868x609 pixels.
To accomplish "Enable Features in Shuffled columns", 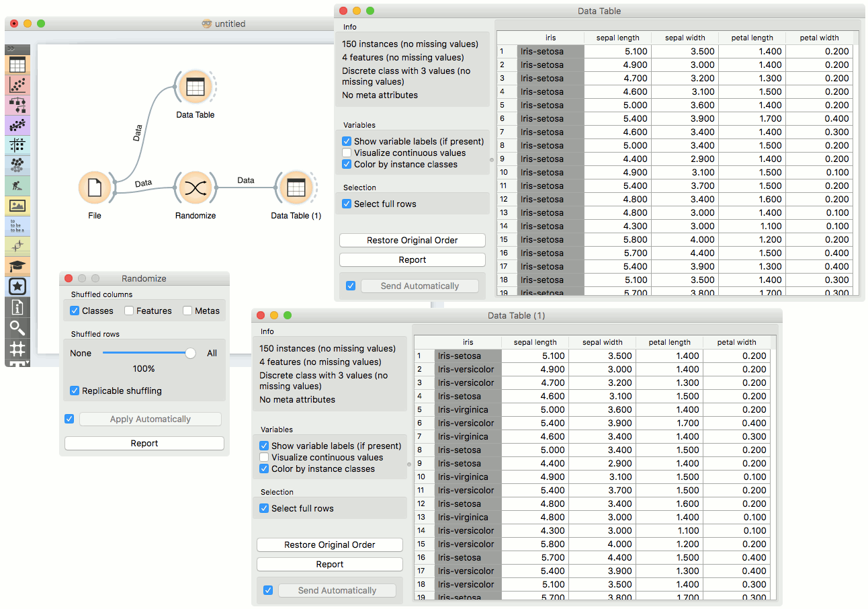I will tap(128, 311).
